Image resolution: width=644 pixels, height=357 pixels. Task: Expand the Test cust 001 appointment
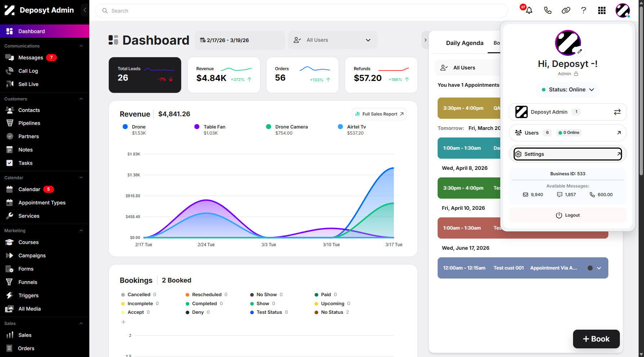click(599, 268)
